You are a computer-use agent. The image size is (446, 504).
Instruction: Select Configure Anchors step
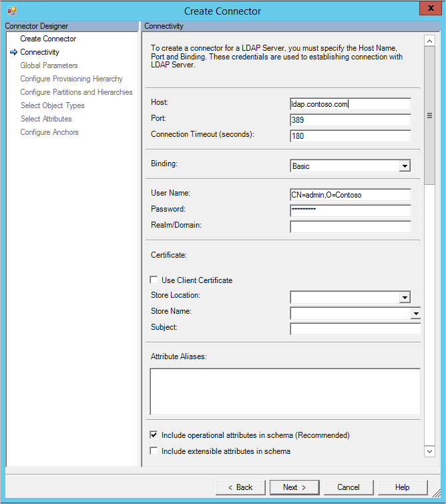(x=49, y=132)
